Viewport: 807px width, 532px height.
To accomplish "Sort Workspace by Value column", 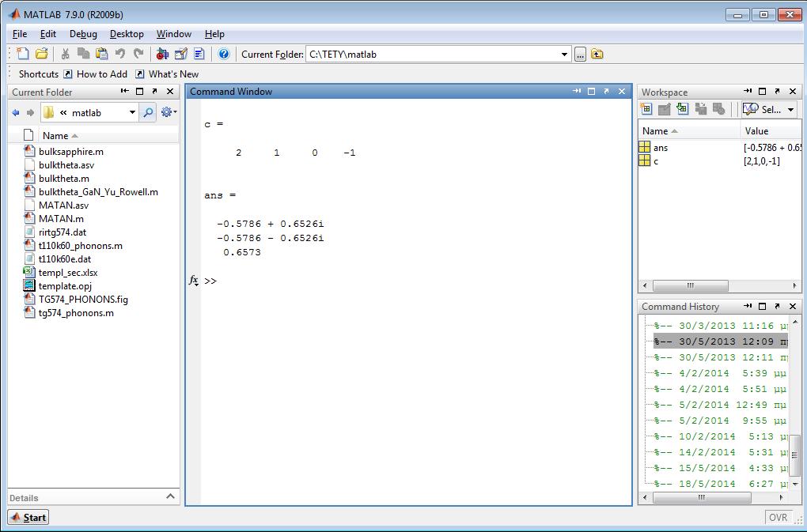I will (771, 131).
